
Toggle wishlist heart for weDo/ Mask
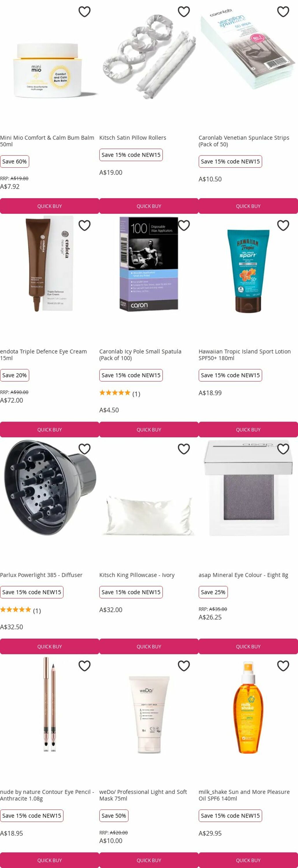[184, 665]
